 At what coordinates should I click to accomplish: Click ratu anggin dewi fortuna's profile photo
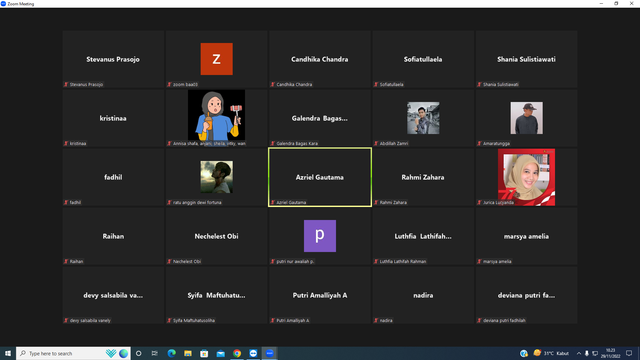coord(216,177)
